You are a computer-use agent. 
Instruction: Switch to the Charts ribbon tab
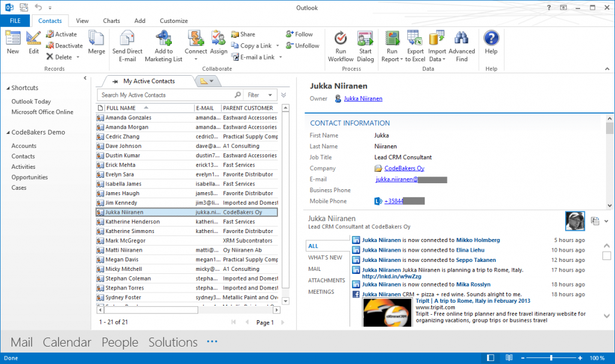click(x=111, y=21)
